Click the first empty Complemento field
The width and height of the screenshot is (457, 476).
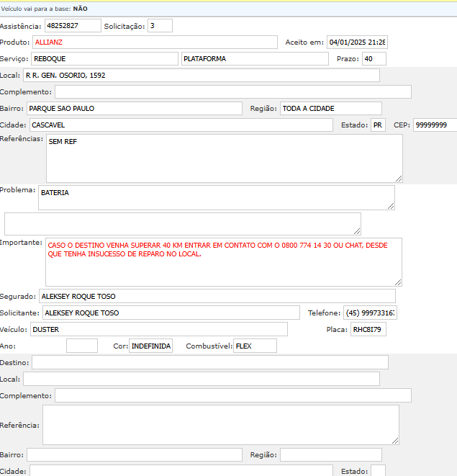click(232, 91)
